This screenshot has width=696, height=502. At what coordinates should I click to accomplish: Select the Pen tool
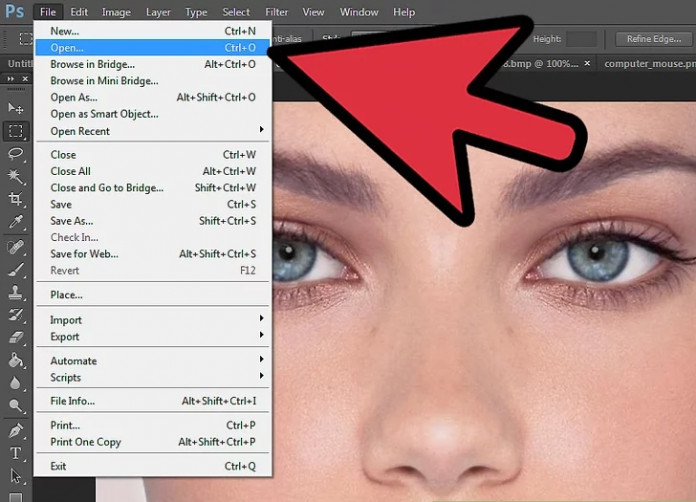(15, 432)
